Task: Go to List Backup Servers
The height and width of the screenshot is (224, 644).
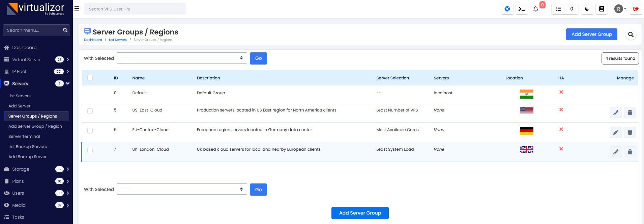Action: click(x=28, y=147)
